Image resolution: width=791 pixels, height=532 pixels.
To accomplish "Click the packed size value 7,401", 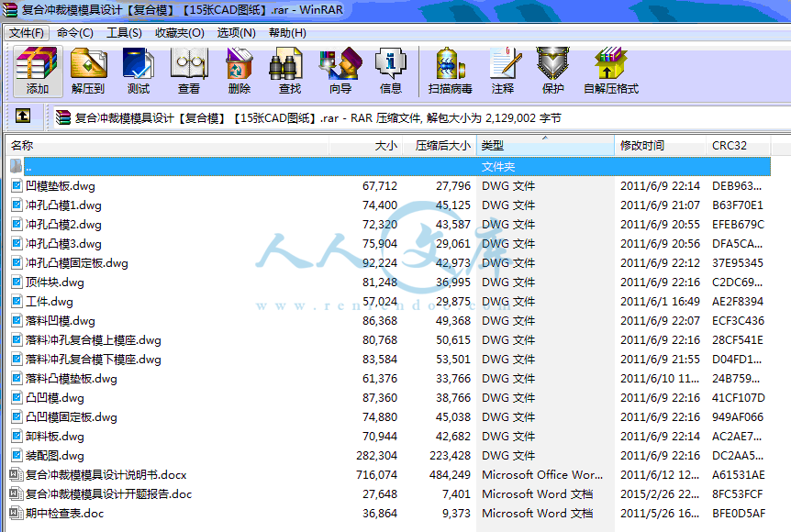I will coord(456,493).
